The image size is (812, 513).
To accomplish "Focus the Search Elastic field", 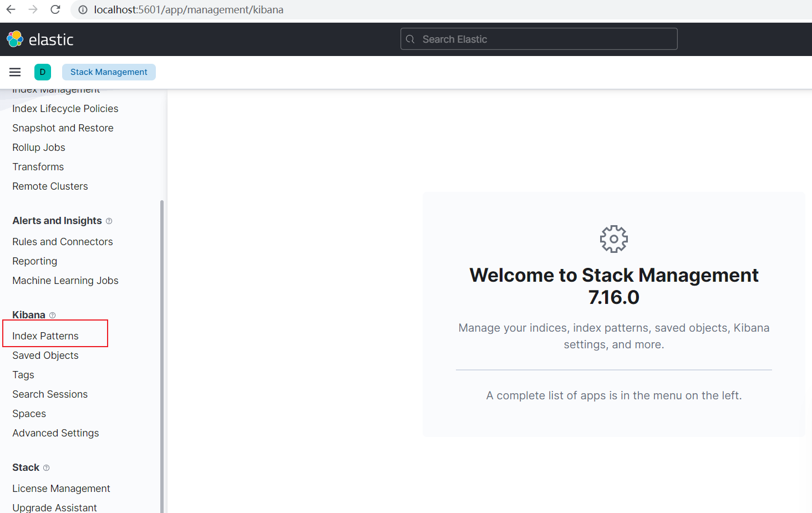I will (539, 39).
